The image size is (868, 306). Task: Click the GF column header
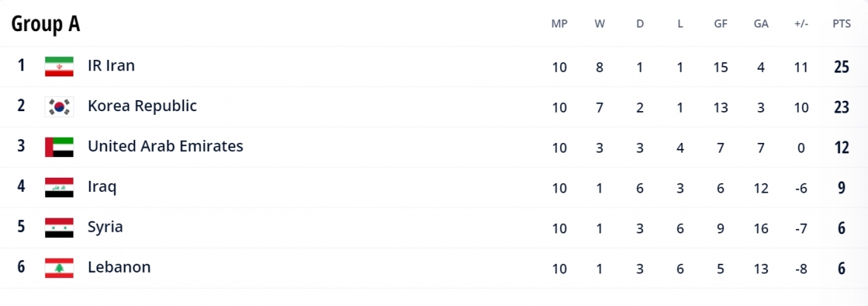pyautogui.click(x=721, y=24)
